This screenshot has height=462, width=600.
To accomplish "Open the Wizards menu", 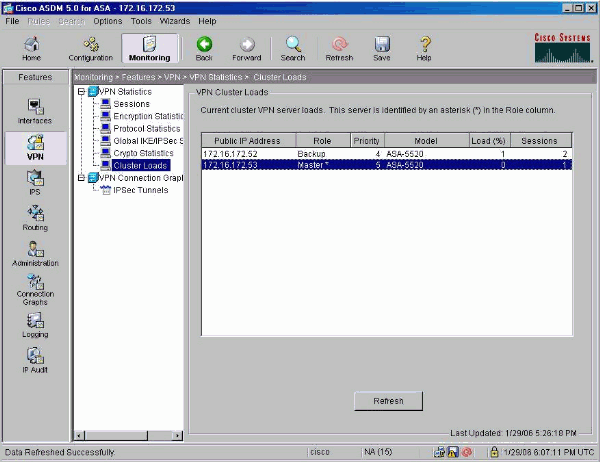I will pyautogui.click(x=175, y=20).
